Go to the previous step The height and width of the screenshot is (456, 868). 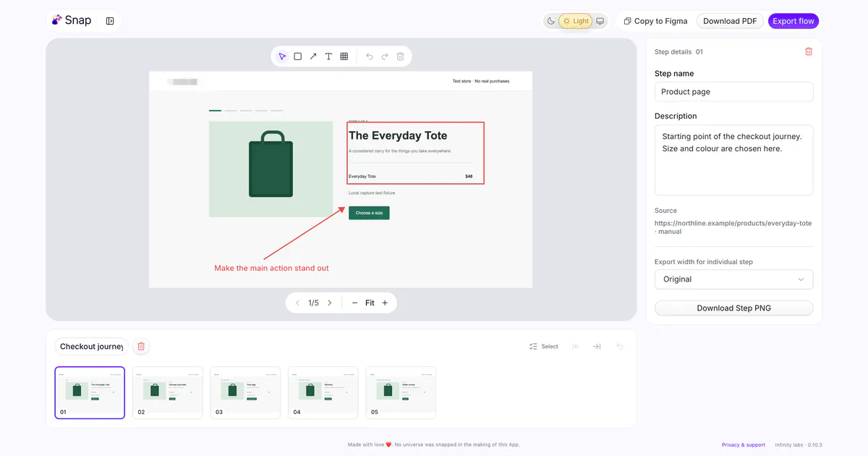[x=297, y=303]
